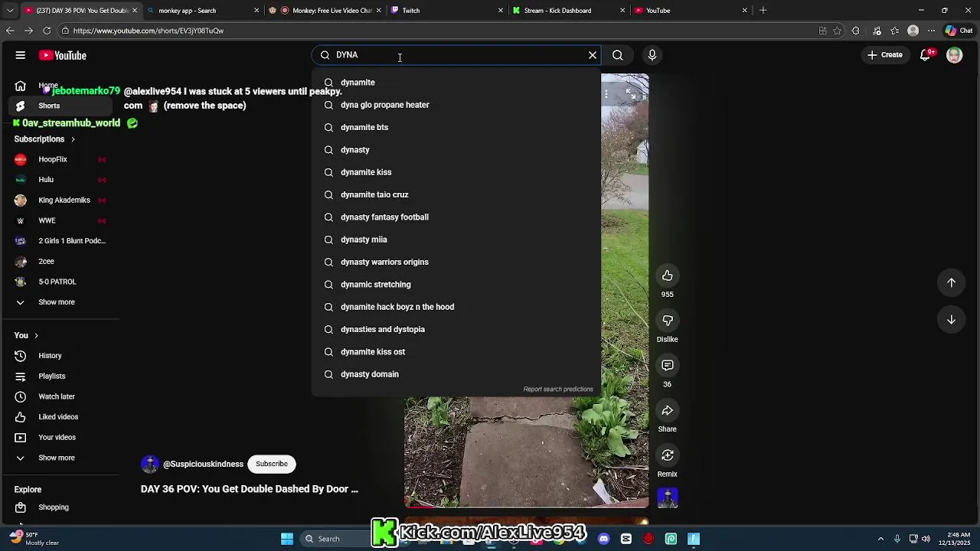The height and width of the screenshot is (551, 980).
Task: Open the YouTube hamburger guide menu
Action: [x=21, y=55]
